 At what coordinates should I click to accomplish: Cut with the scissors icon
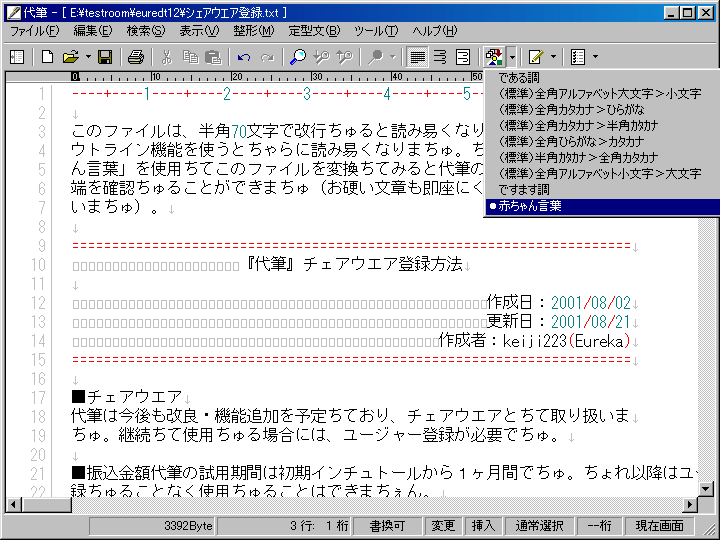point(167,57)
